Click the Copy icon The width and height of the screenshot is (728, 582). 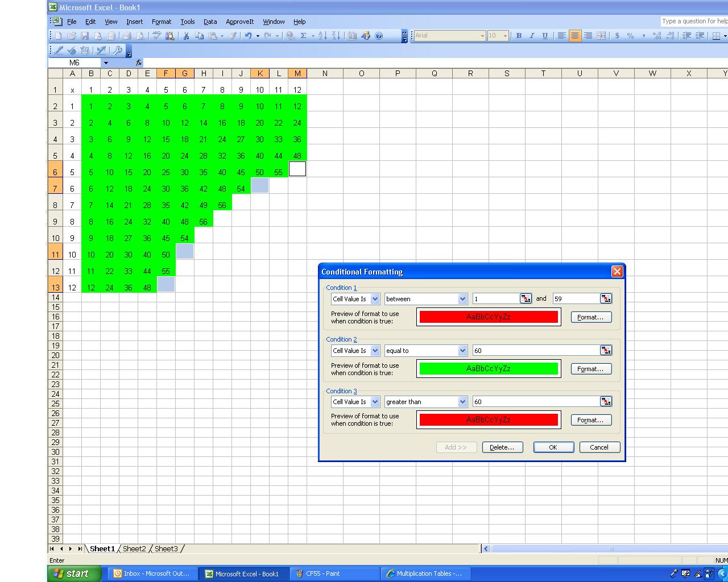199,36
